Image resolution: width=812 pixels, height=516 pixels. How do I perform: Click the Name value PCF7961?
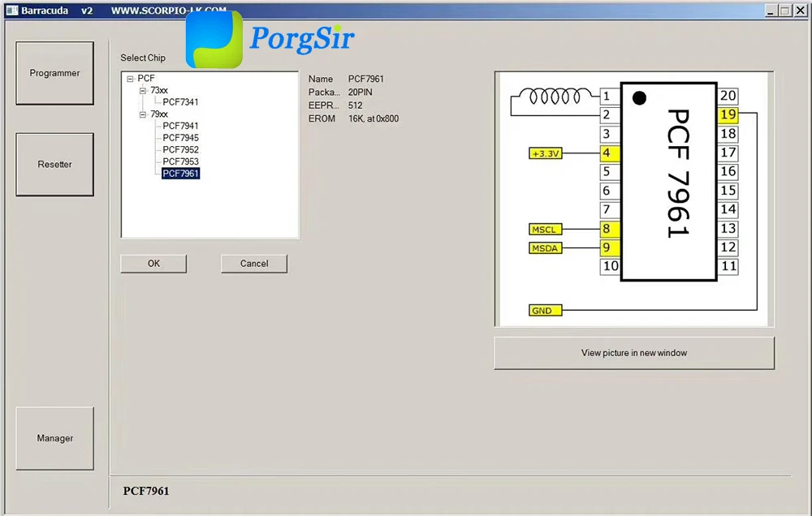coord(365,79)
